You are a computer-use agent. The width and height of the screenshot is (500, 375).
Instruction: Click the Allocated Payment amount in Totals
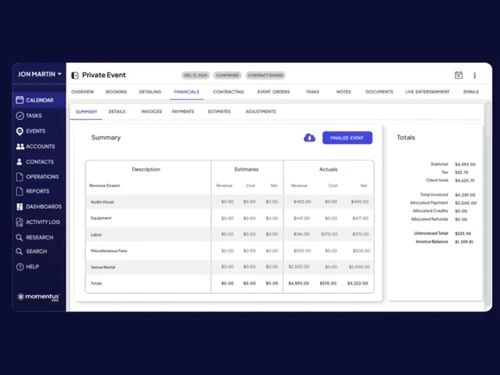[466, 203]
